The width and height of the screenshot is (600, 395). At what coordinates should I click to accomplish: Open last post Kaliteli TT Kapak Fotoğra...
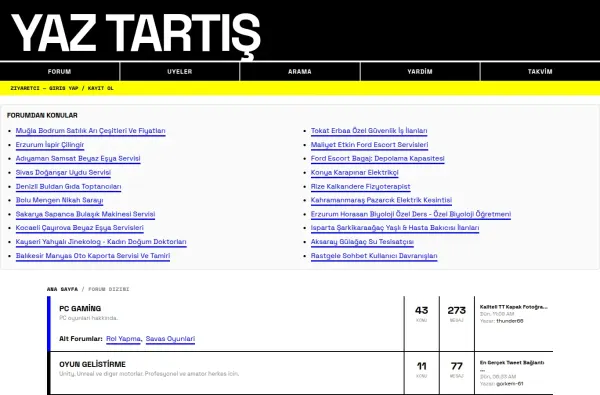pyautogui.click(x=514, y=307)
